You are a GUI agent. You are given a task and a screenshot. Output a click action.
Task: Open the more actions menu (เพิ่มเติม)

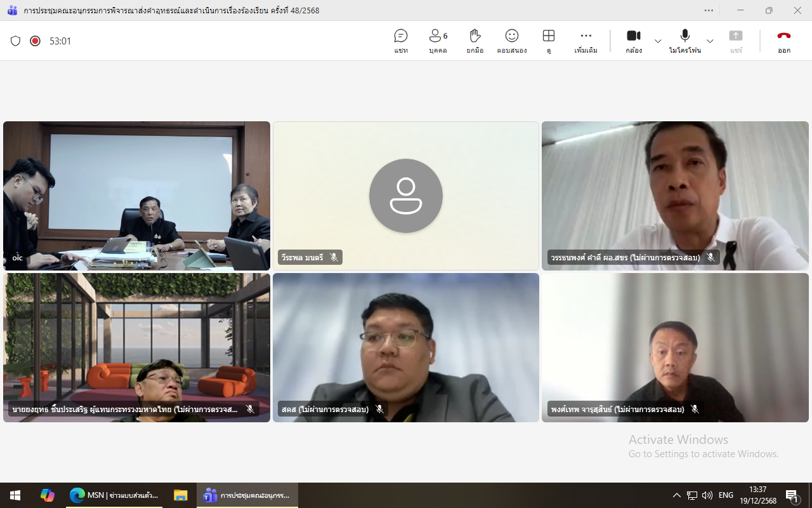tap(586, 41)
